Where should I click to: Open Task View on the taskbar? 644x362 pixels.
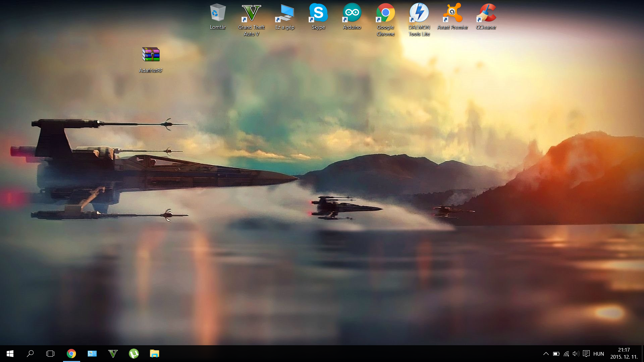coord(50,354)
